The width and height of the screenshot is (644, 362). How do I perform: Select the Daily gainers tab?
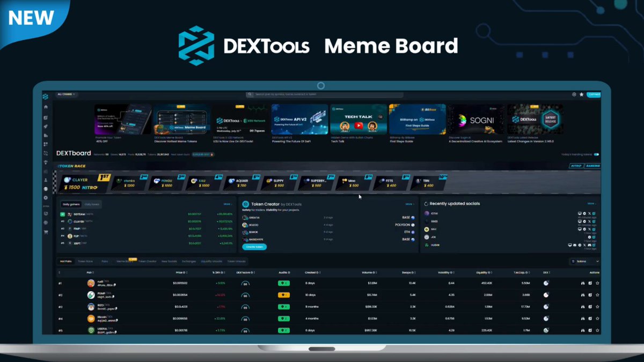point(71,204)
